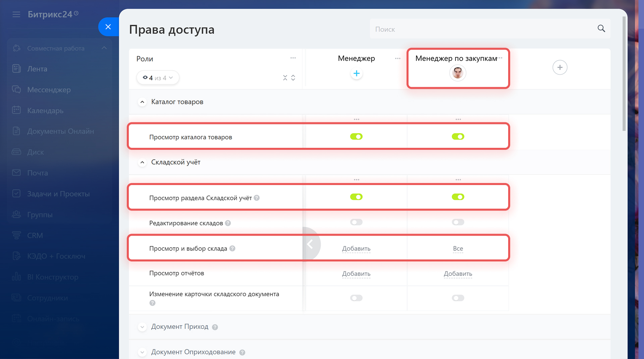Collapse all sections with the inward arrows icon
This screenshot has width=644, height=359.
(285, 78)
